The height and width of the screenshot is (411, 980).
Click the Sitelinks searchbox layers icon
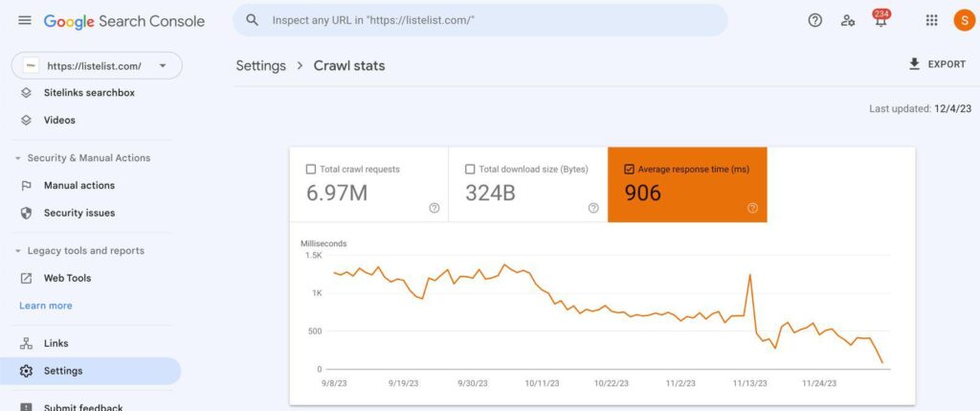point(26,93)
